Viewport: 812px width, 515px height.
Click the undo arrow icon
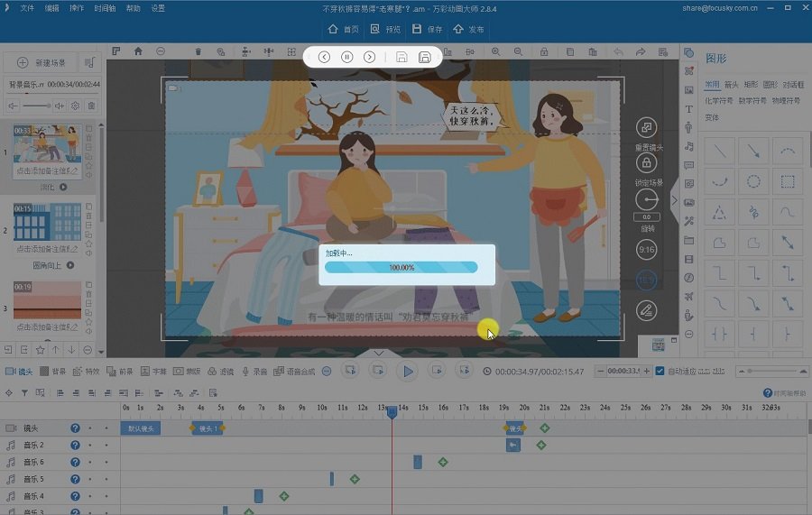[x=618, y=51]
